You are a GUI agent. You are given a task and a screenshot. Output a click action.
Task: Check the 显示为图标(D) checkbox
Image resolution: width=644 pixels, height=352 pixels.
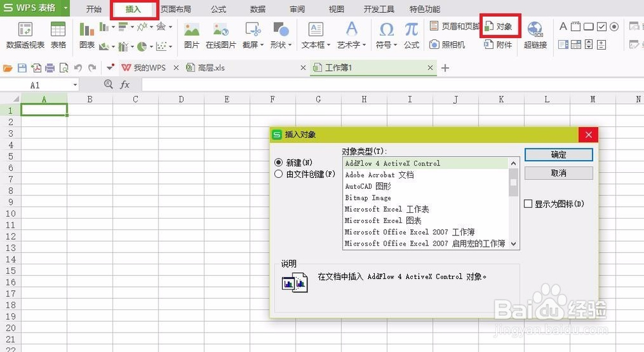[529, 204]
